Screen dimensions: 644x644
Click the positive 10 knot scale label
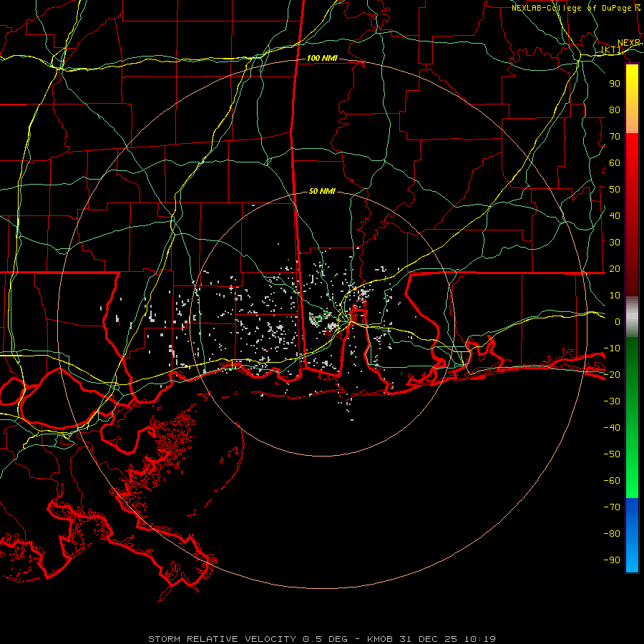[615, 296]
